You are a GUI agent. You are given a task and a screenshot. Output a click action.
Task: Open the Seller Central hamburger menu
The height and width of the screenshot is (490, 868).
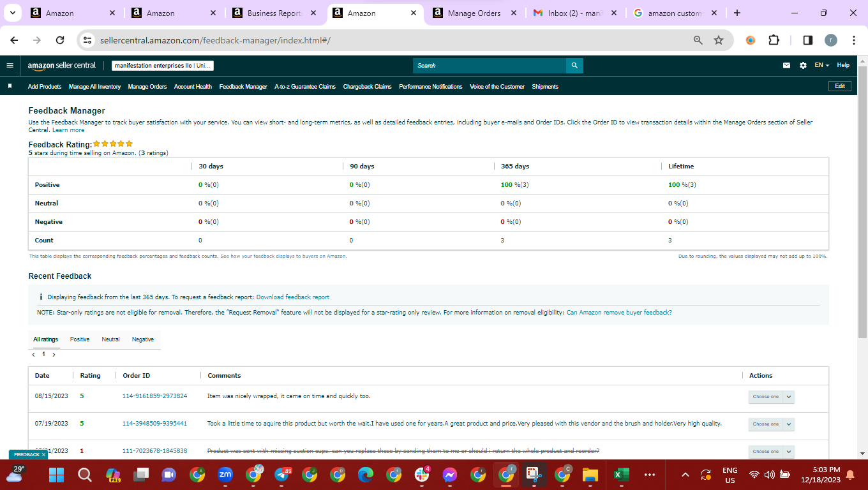pyautogui.click(x=10, y=65)
